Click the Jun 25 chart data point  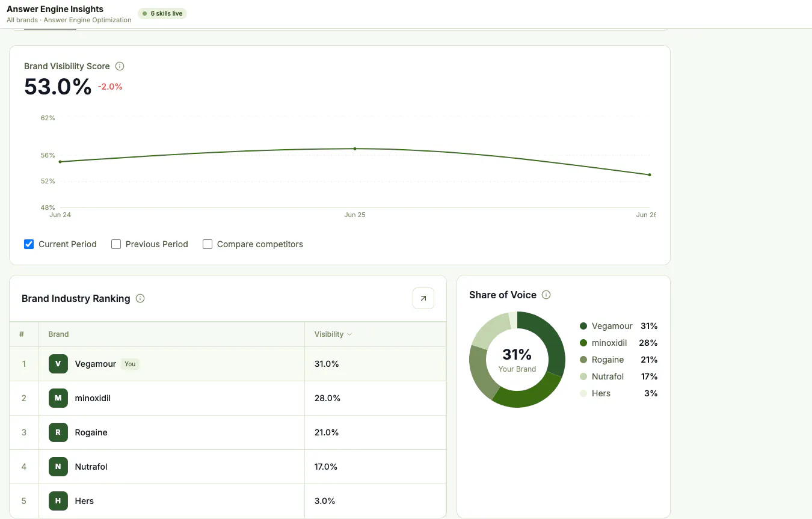point(355,149)
